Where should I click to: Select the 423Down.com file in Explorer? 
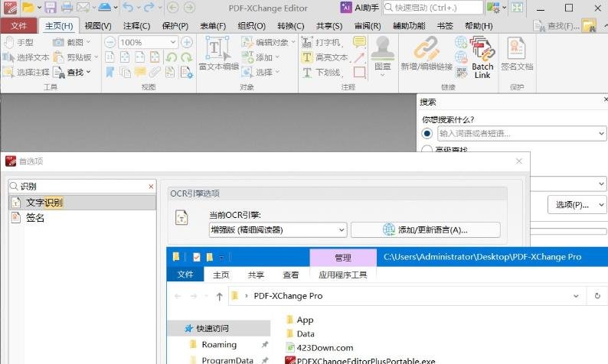(319, 347)
